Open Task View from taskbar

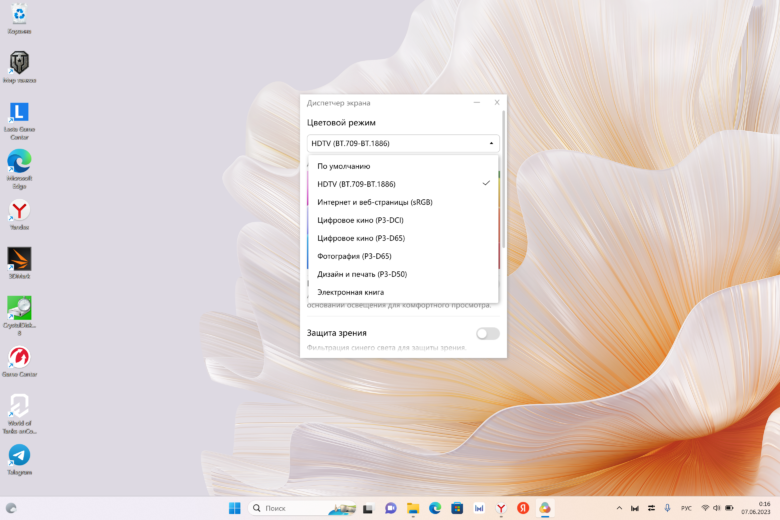[x=368, y=508]
